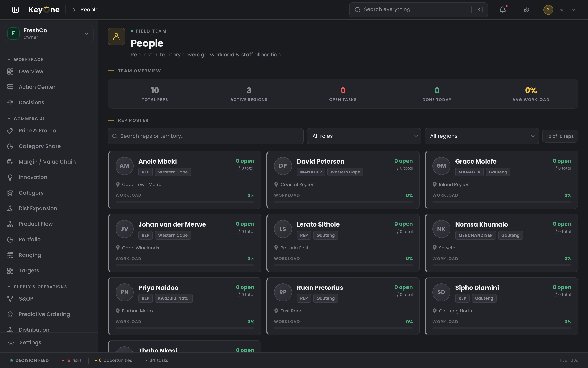Open the notifications bell
Screen dimensions: 588x368
(502, 10)
